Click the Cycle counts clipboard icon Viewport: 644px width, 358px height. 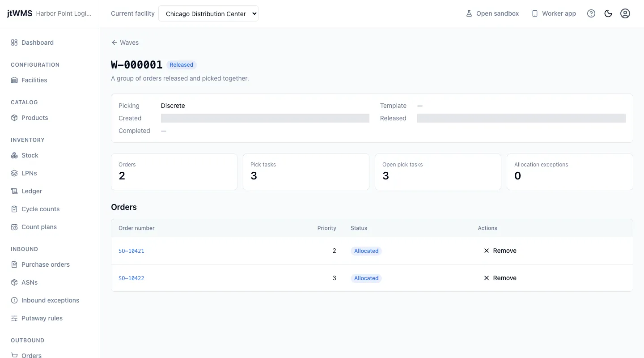tap(14, 209)
